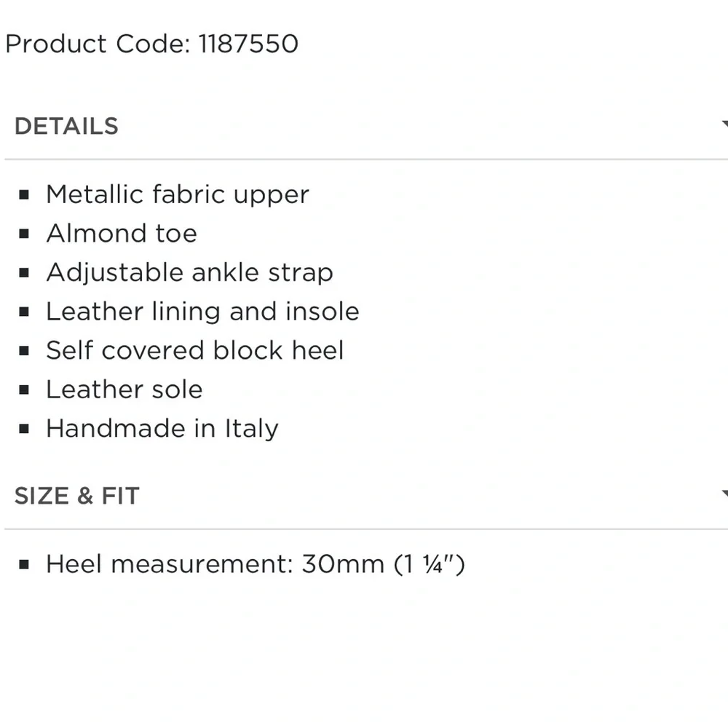
Task: Click the product code 1187550
Action: coord(246,44)
